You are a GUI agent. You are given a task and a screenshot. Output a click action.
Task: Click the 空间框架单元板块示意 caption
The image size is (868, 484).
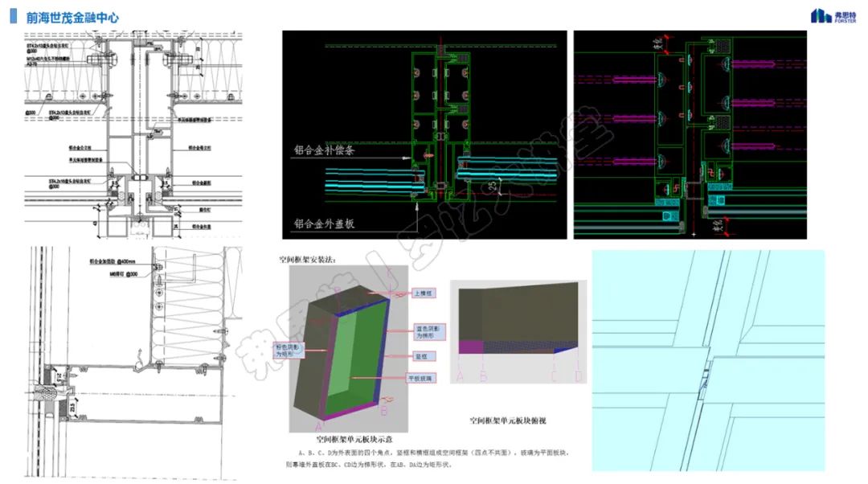pyautogui.click(x=351, y=439)
